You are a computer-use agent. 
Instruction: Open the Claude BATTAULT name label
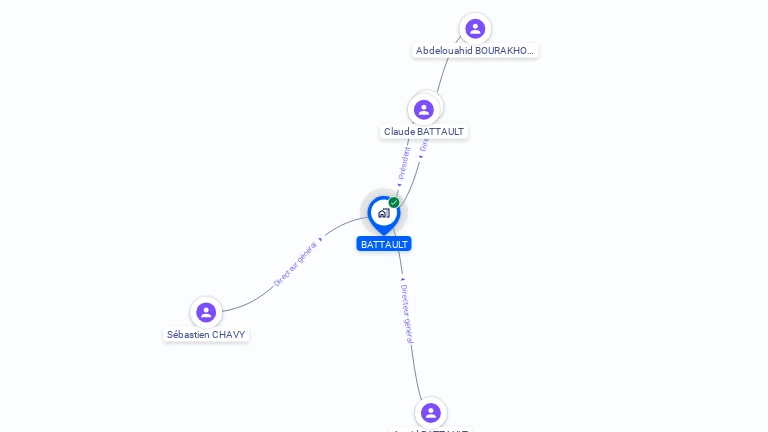point(424,132)
